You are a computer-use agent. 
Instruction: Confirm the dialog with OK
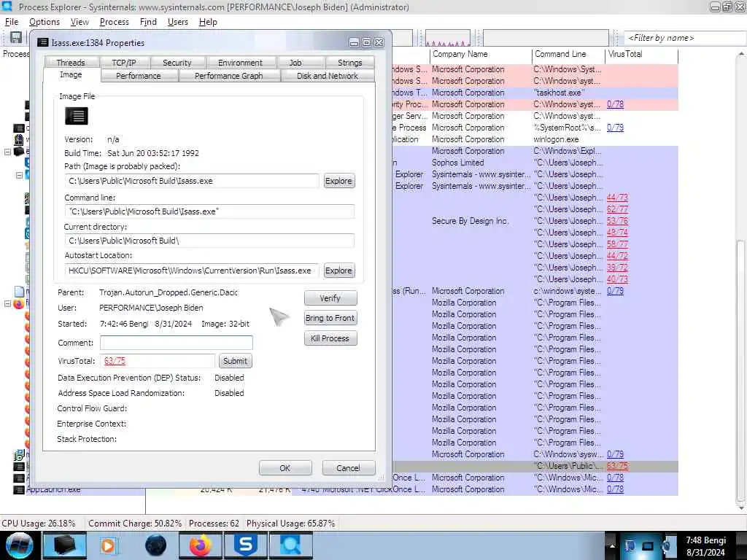coord(285,468)
